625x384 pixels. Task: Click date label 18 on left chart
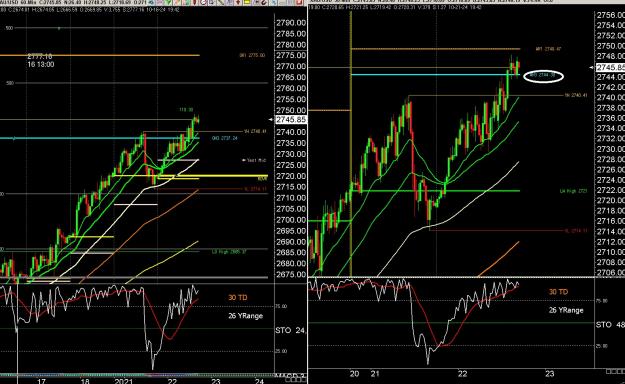point(85,381)
